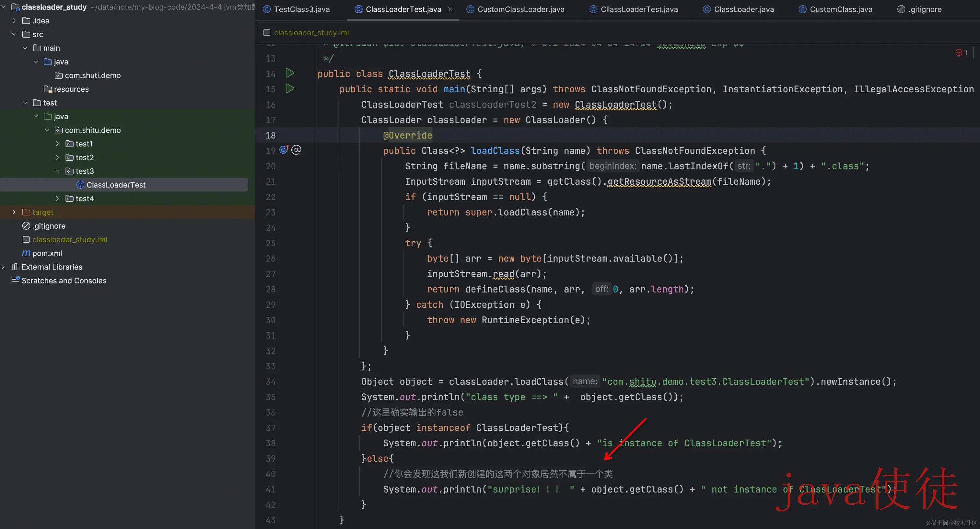Expand the test4 package

tap(57, 199)
